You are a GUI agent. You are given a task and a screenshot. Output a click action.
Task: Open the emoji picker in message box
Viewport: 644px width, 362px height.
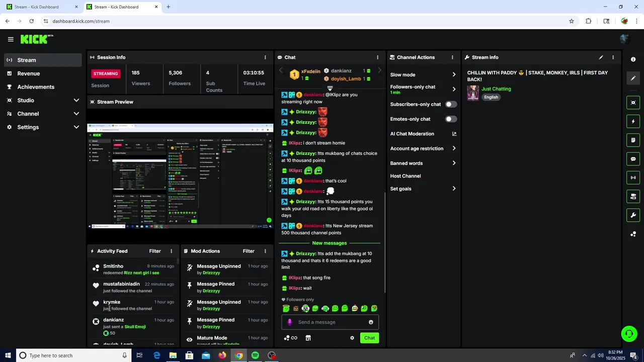(371, 322)
